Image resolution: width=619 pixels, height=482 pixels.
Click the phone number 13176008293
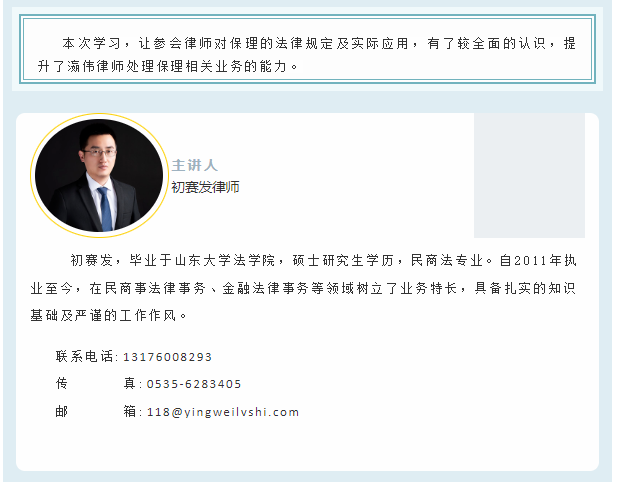coord(167,357)
